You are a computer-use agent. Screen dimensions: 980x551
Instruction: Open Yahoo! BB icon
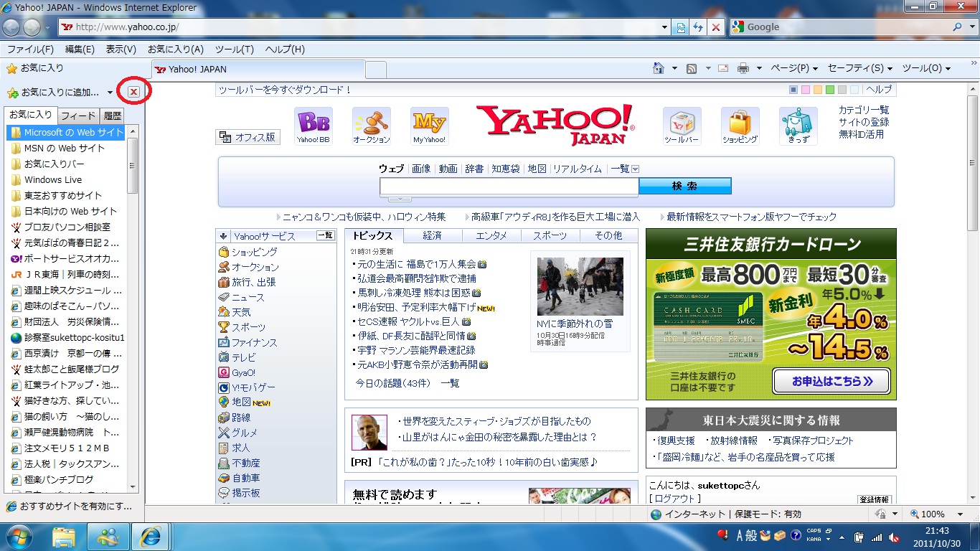click(314, 126)
